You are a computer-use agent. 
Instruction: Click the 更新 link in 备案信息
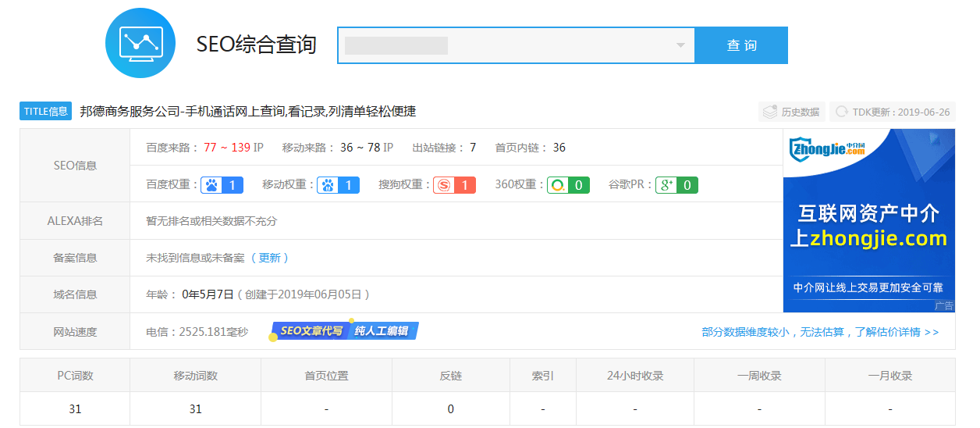click(269, 258)
